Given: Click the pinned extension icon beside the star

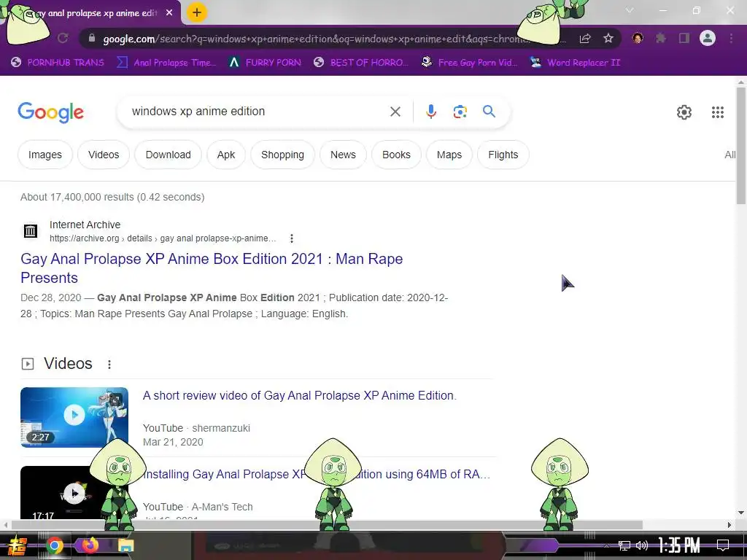Looking at the screenshot, I should click(x=638, y=38).
